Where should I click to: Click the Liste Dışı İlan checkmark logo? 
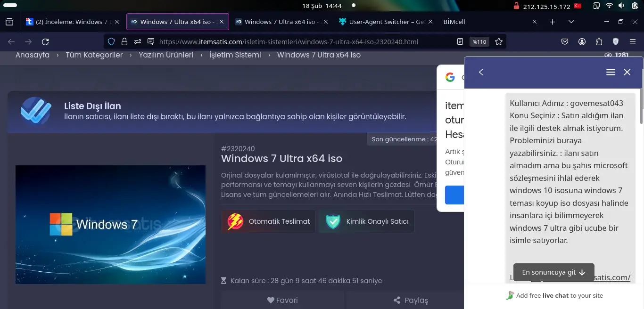[36, 111]
